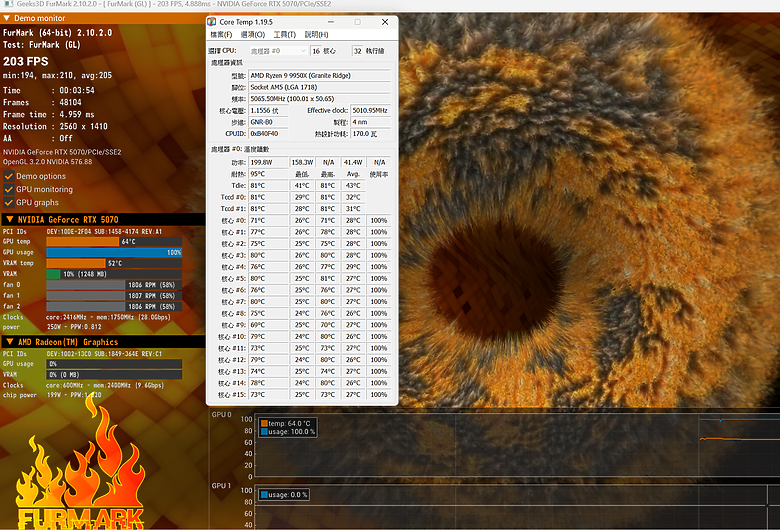Click the Core Temp application icon in title bar

click(x=212, y=21)
